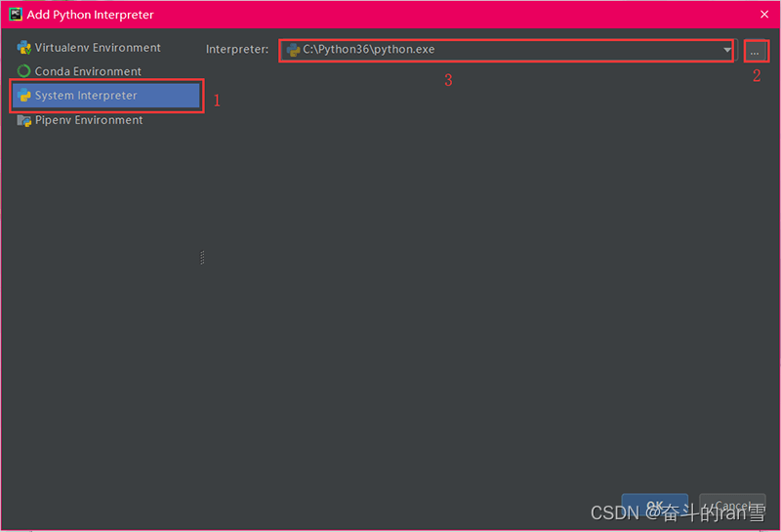Screen dimensions: 781x532
Task: Close the Add Python Interpreter dialog
Action: tap(764, 15)
